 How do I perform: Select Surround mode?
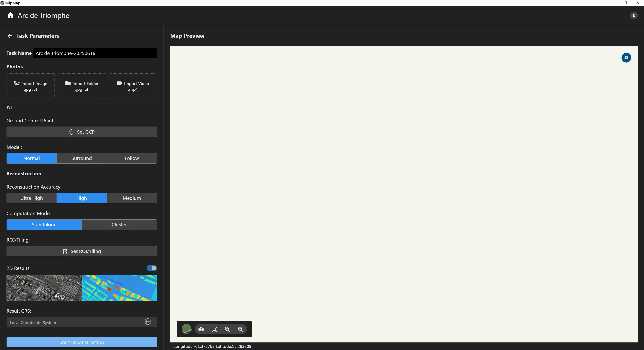click(x=82, y=158)
